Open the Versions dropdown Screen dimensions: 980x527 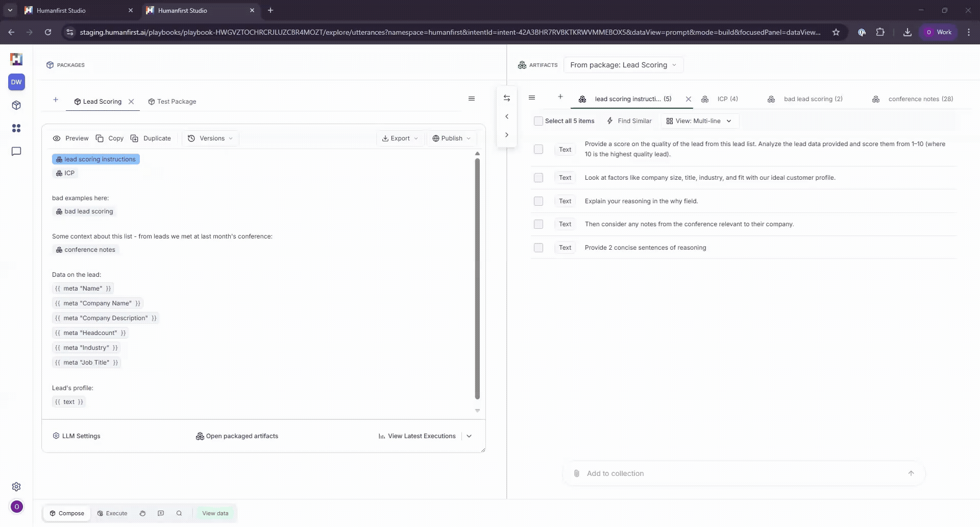click(x=210, y=138)
